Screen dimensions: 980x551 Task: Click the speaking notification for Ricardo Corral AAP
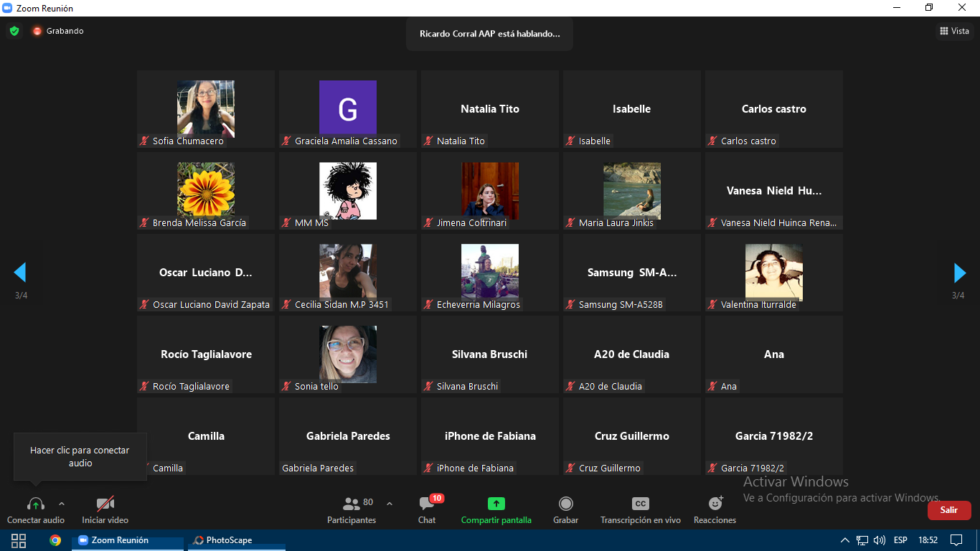[489, 34]
